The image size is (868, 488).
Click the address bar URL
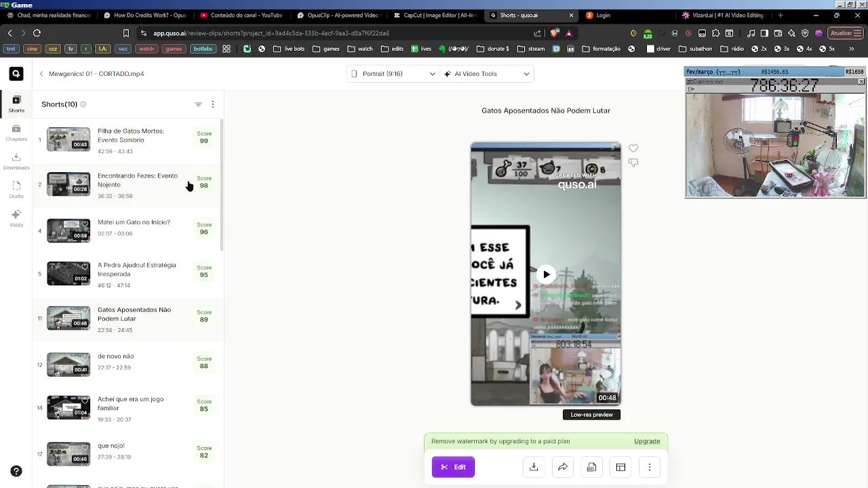(271, 33)
